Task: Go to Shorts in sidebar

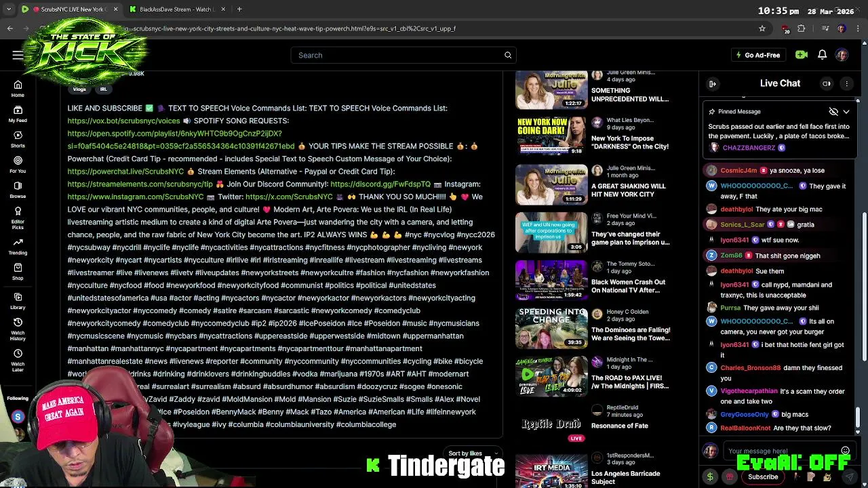Action: tap(18, 138)
